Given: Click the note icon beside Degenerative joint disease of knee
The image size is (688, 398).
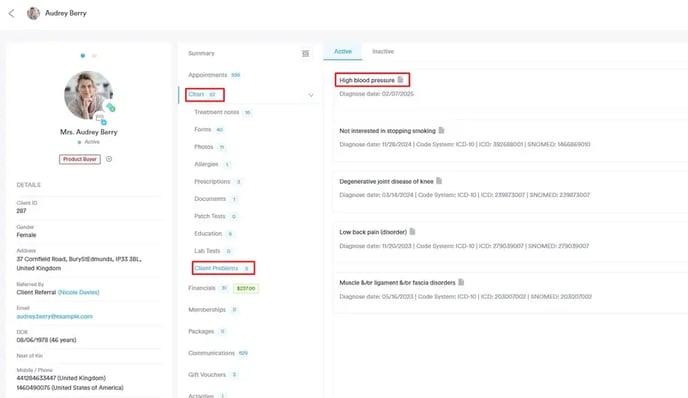Looking at the screenshot, I should (439, 181).
